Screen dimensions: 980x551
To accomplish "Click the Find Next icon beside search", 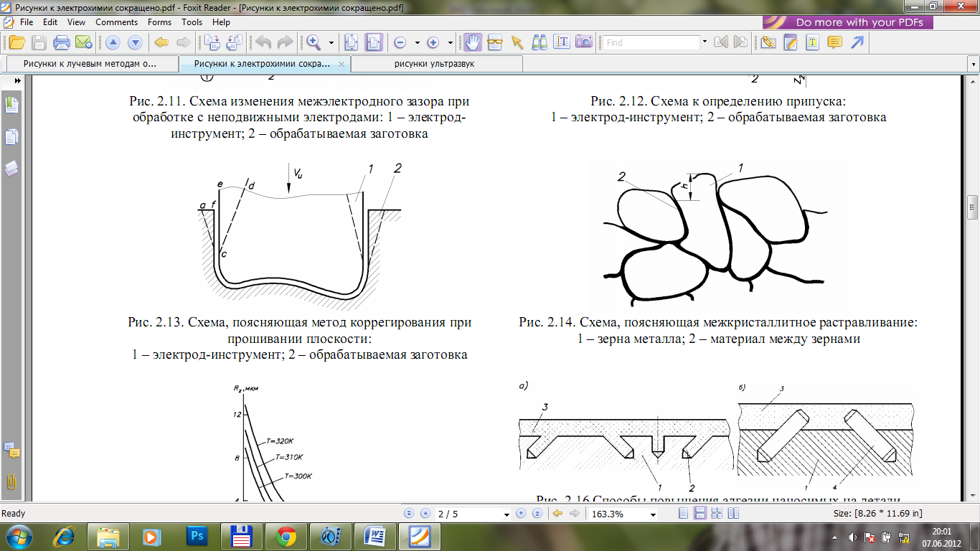I will point(740,42).
